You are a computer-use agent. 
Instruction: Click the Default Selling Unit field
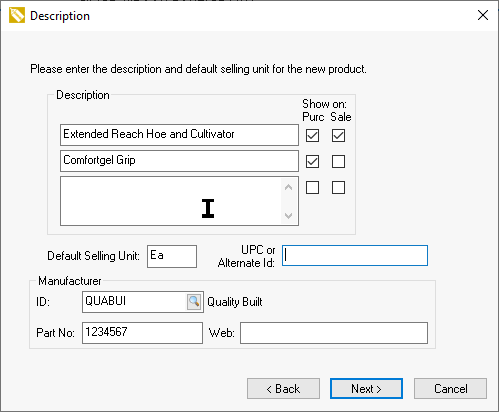172,256
